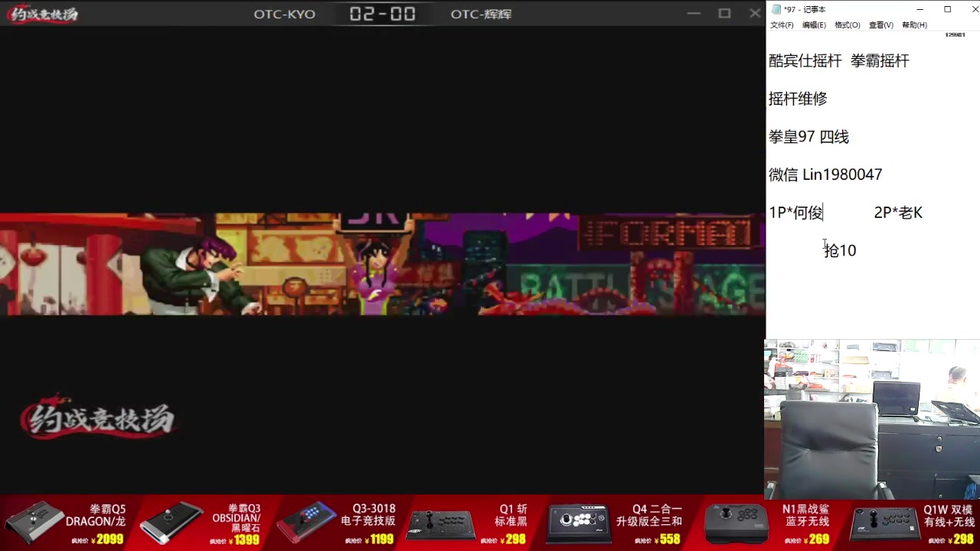Click the Q1 斩 标准黑 joystick image
This screenshot has height=551, width=980.
(x=441, y=524)
